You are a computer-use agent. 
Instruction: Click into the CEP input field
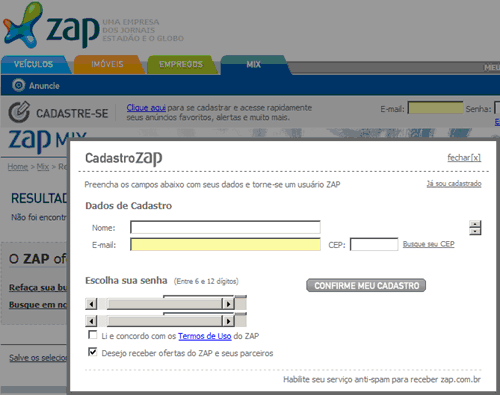pos(374,244)
